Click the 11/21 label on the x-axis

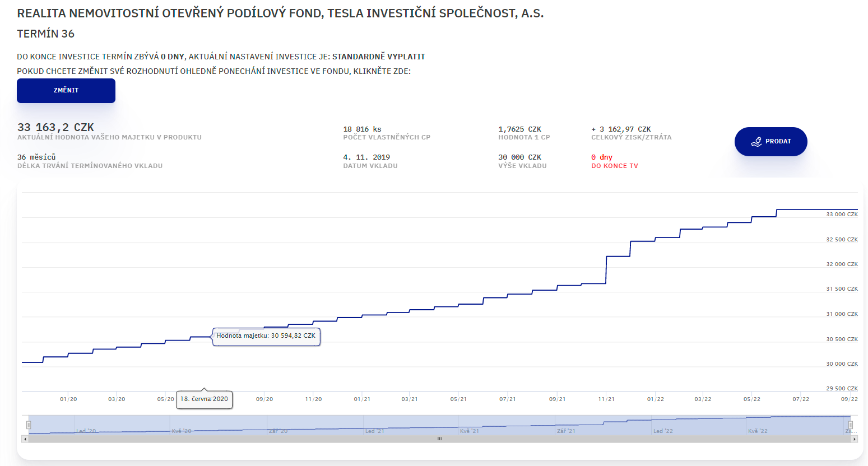606,399
